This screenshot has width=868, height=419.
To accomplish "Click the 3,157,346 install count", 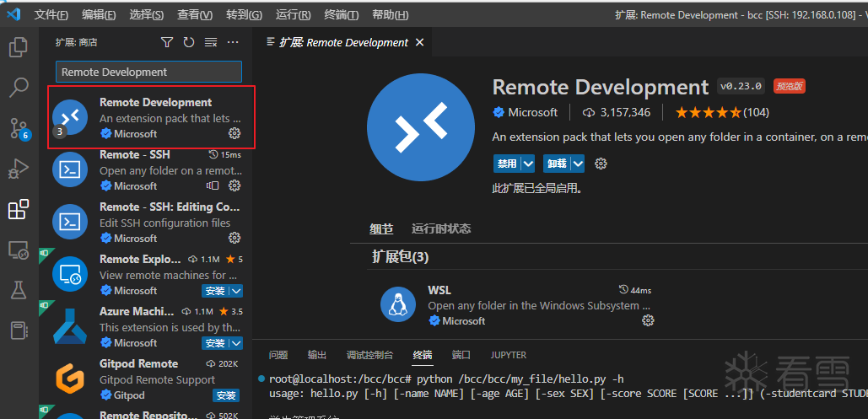I will click(x=617, y=112).
